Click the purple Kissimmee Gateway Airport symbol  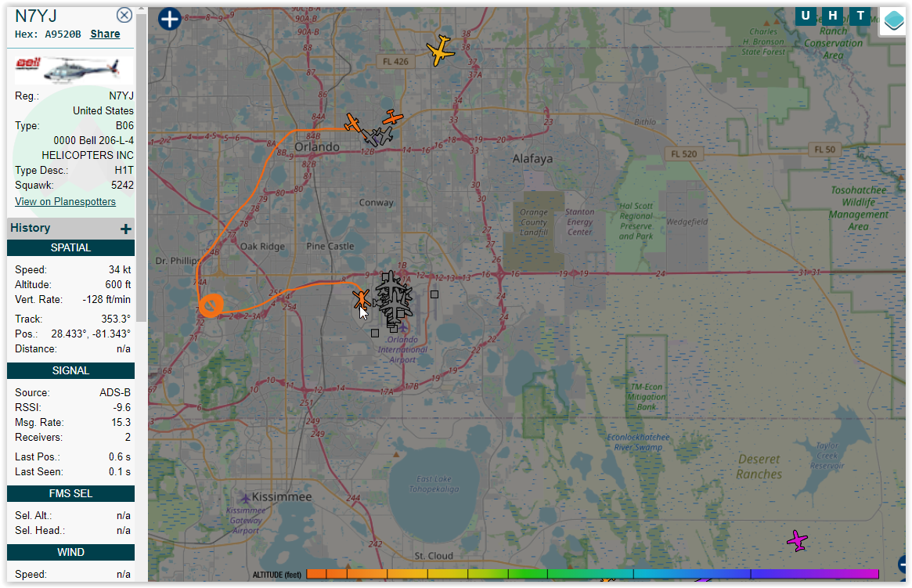(246, 499)
